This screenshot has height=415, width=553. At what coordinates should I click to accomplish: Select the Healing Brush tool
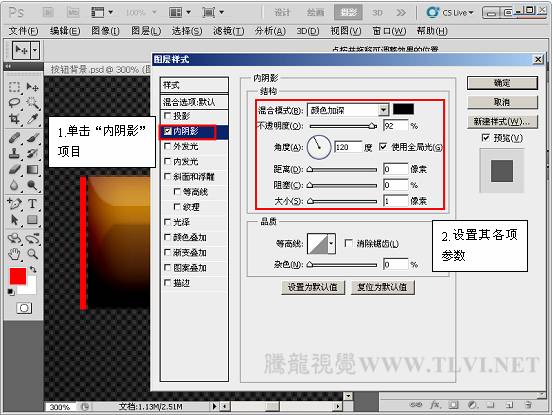point(14,138)
